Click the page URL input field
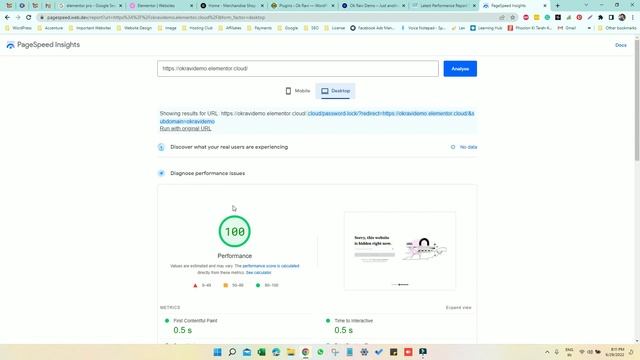This screenshot has width=640, height=360. pos(298,69)
